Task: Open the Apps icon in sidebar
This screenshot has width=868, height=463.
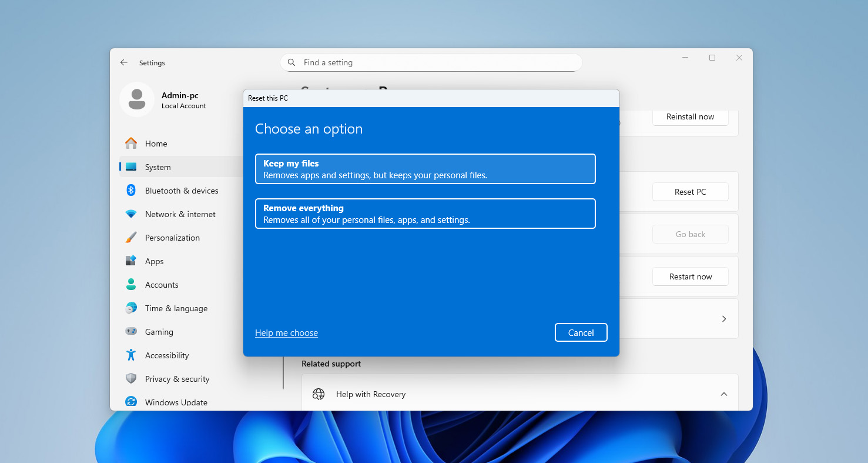Action: (x=131, y=261)
